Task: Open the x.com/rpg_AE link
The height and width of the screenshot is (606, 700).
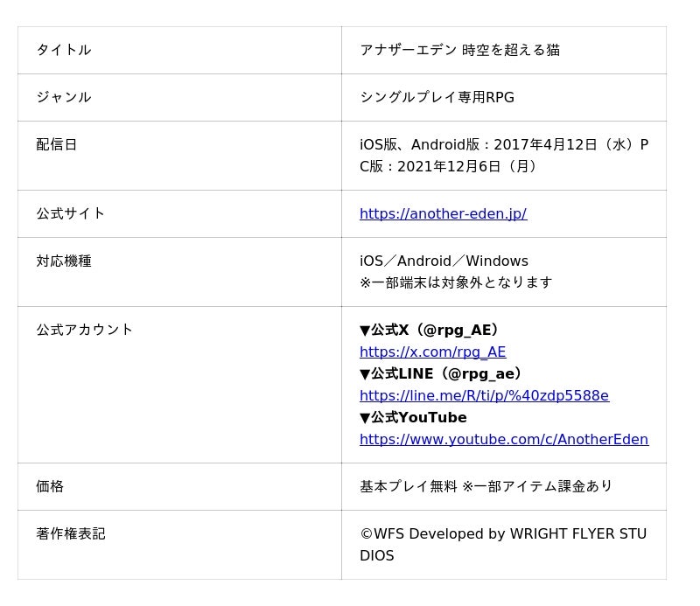Action: tap(432, 352)
